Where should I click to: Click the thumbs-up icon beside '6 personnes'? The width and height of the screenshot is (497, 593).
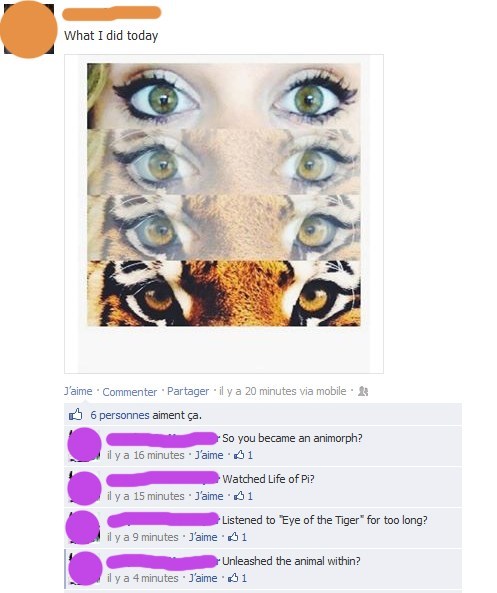point(76,414)
